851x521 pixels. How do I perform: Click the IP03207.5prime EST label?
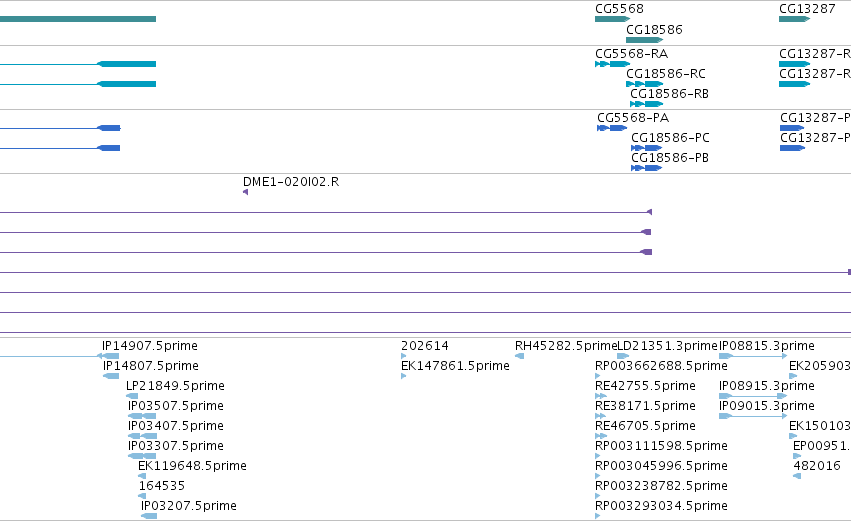[x=189, y=506]
